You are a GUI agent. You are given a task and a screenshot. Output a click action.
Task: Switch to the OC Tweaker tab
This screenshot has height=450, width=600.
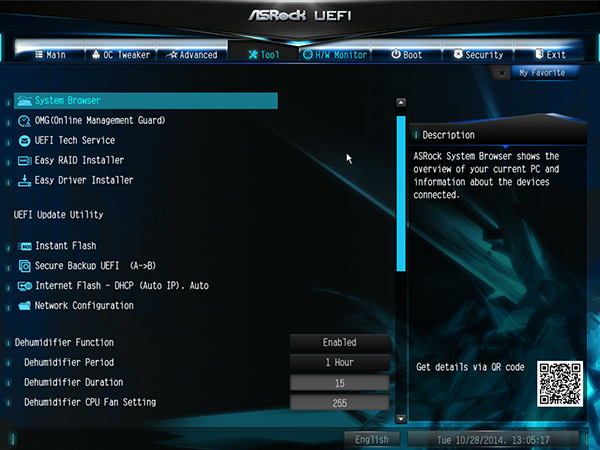pos(121,54)
